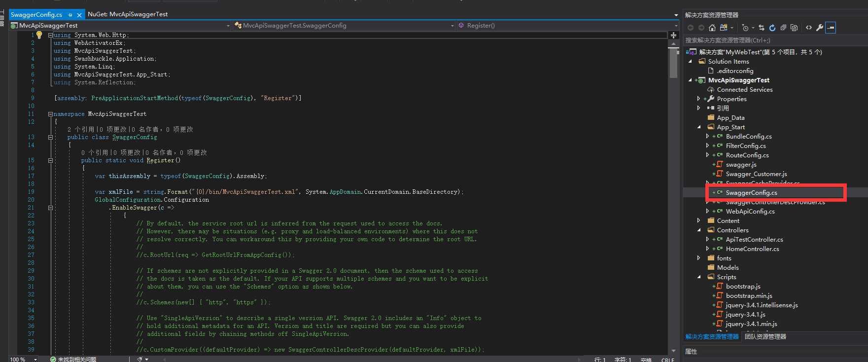Click the Home icon in Solution Explorer toolbar
868x362 pixels.
(x=712, y=28)
